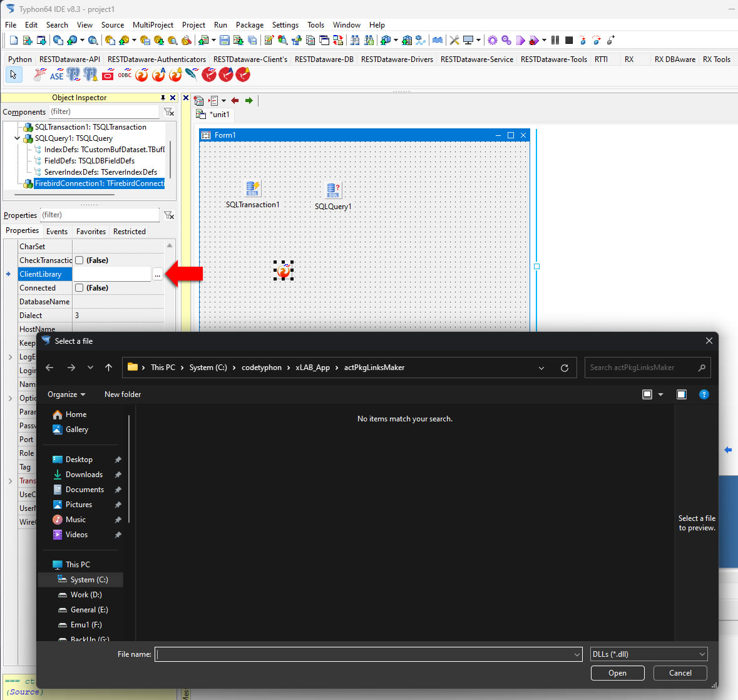This screenshot has width=738, height=700.
Task: Clear the Properties filter icon
Action: click(x=169, y=215)
